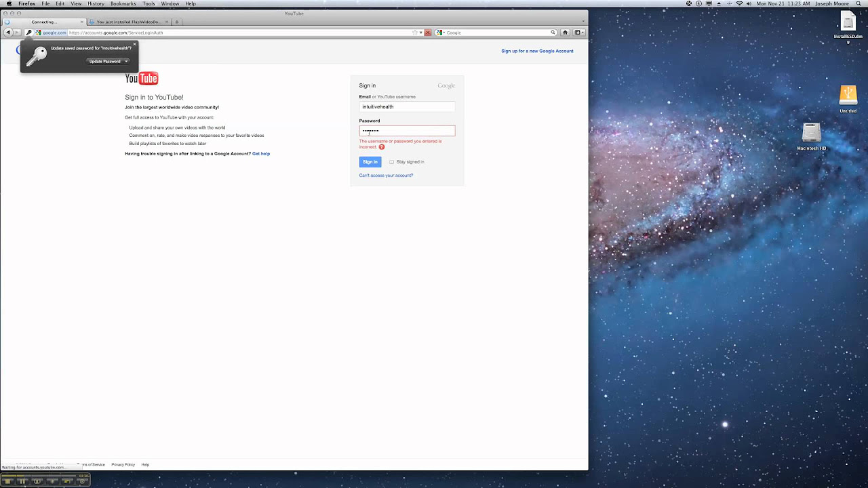Pause the recording in bottom control bar
This screenshot has width=868, height=488.
tap(22, 481)
